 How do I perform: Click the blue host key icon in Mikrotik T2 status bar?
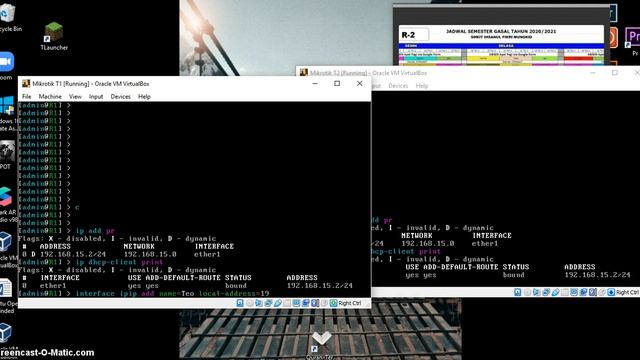pyautogui.click(x=611, y=292)
